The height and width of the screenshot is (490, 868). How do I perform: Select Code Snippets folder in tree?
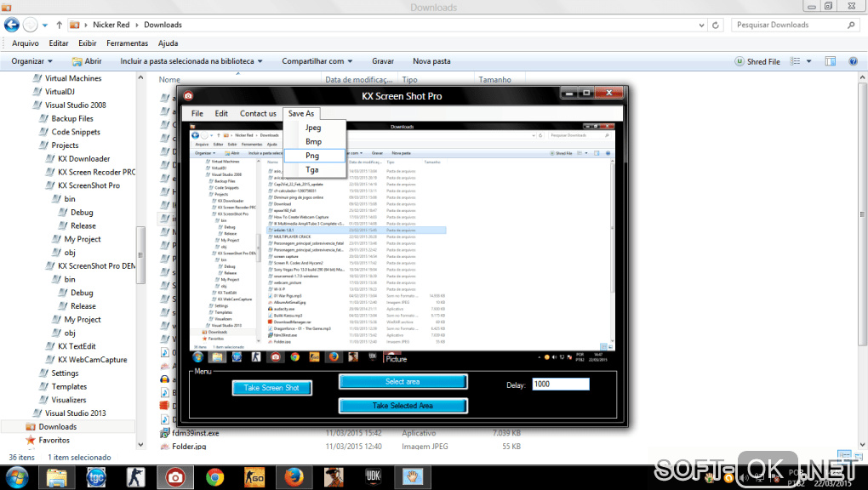69,132
